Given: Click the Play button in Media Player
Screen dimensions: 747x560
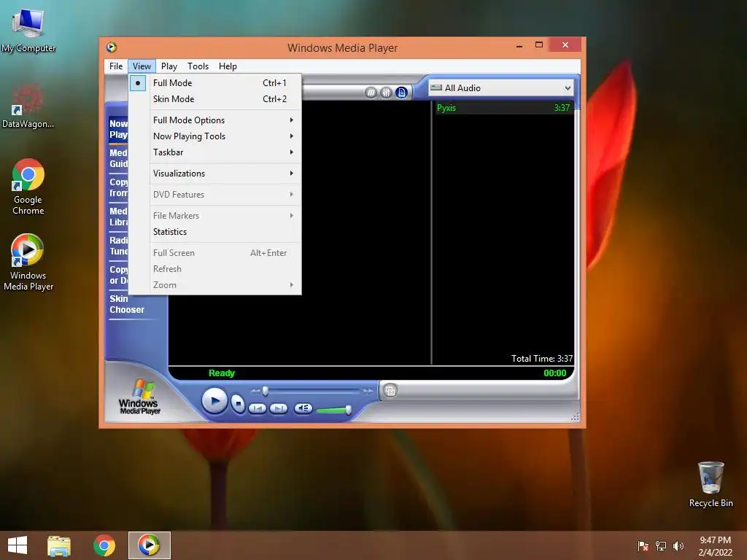Looking at the screenshot, I should coord(214,401).
